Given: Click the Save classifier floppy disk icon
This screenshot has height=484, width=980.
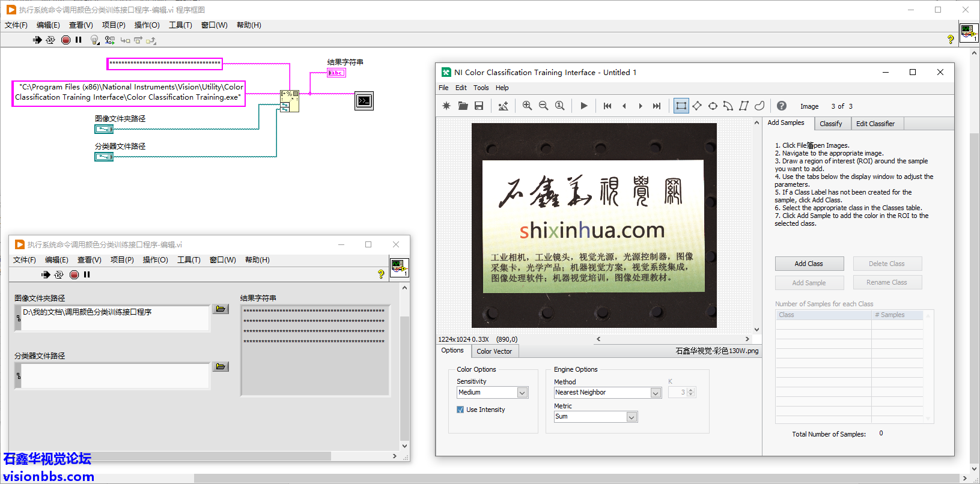Looking at the screenshot, I should 479,106.
